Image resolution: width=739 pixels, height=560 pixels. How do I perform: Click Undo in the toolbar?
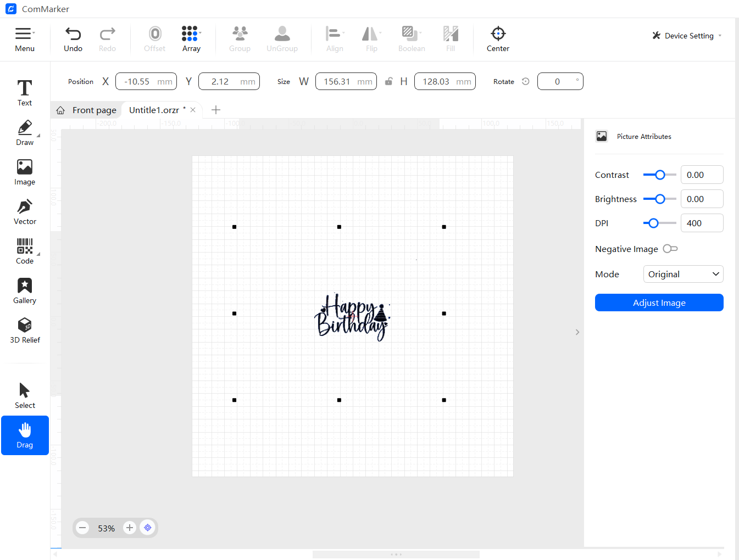[x=73, y=37]
